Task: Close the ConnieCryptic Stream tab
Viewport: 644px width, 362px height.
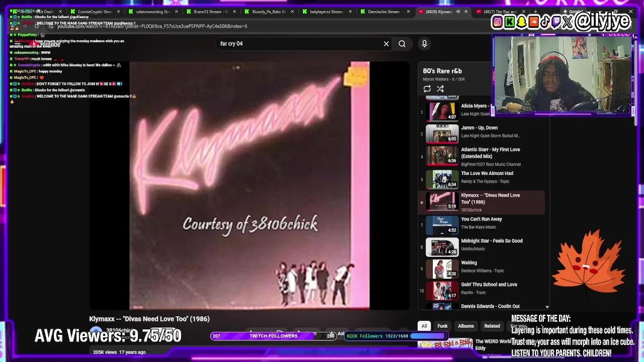Action: [118, 12]
